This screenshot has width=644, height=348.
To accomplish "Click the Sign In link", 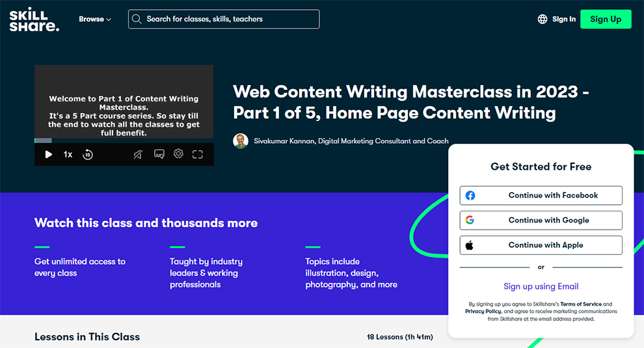I will point(563,20).
